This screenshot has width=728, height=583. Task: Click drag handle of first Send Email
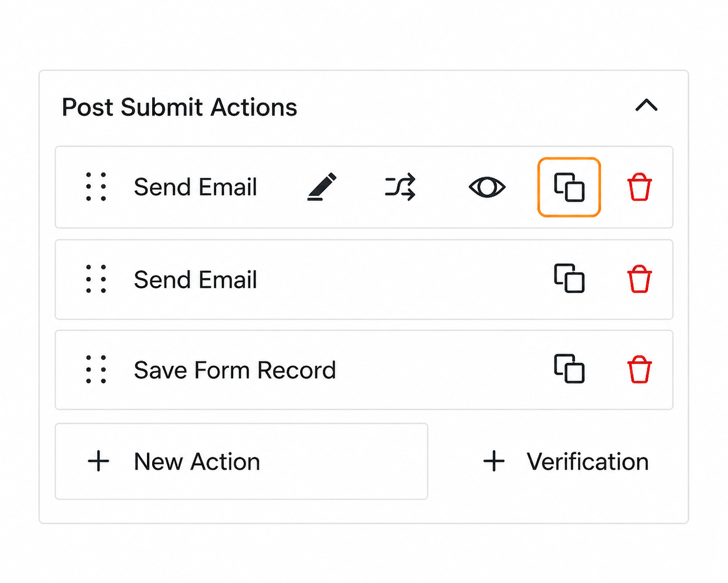pos(96,187)
